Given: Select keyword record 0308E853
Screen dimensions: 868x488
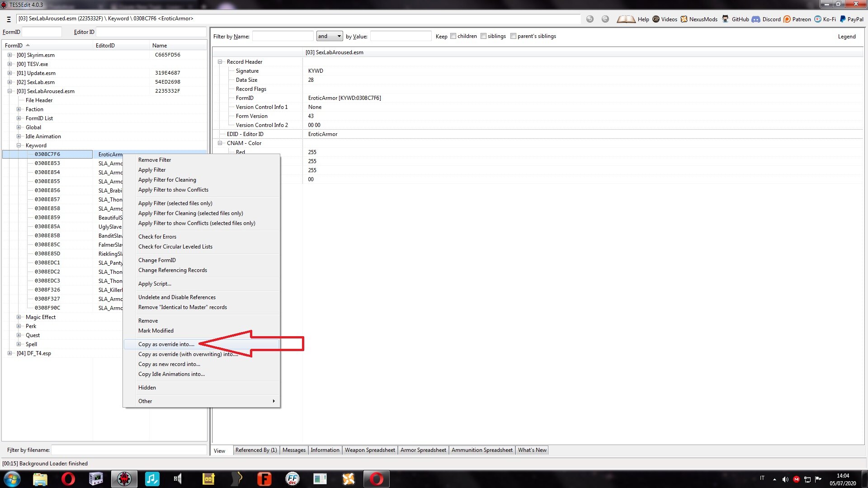Looking at the screenshot, I should pos(47,164).
